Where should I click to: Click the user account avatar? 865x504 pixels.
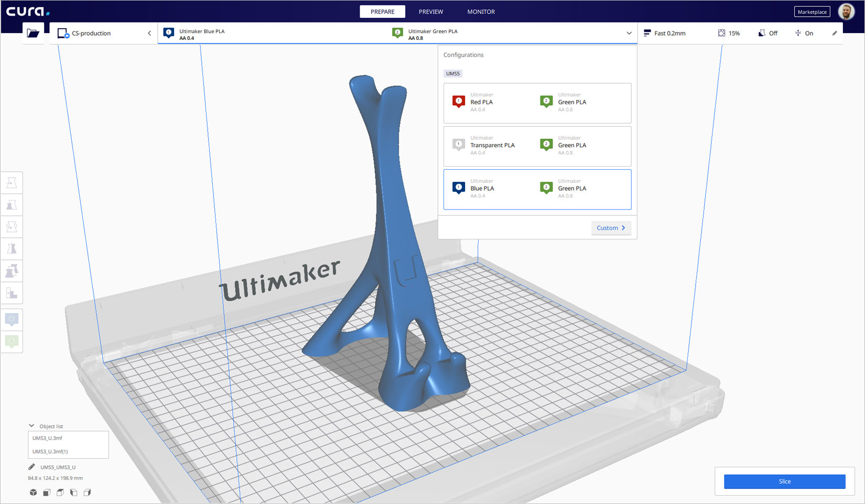click(846, 12)
